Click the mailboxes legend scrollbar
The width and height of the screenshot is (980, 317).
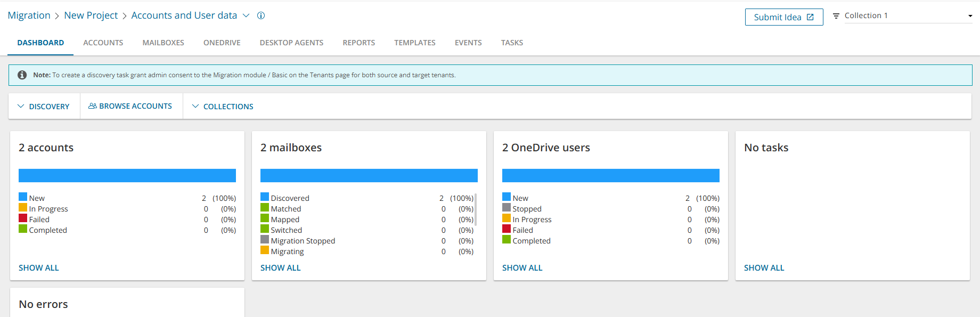click(476, 209)
